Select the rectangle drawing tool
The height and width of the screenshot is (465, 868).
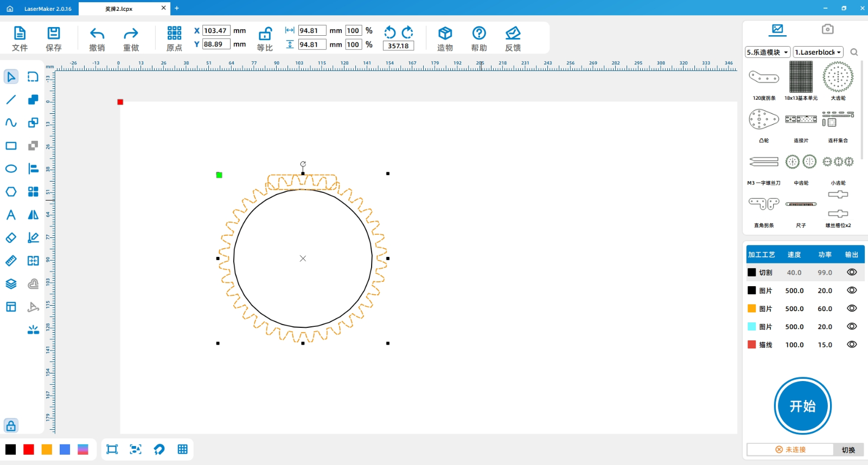click(x=11, y=146)
